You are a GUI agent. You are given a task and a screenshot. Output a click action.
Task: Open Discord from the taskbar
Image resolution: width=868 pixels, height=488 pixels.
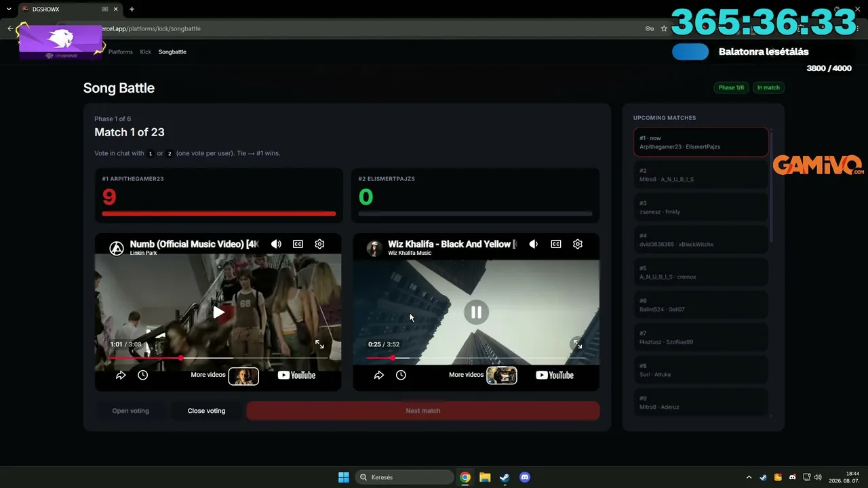[x=524, y=477]
